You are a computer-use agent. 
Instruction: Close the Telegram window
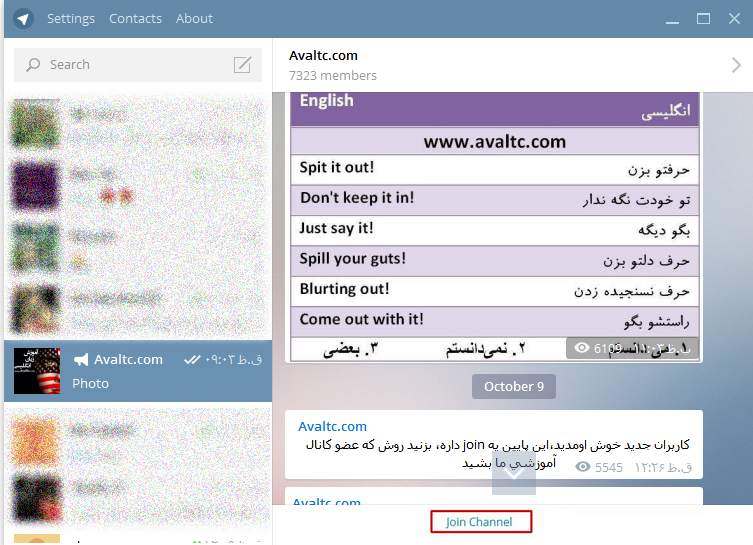(734, 19)
